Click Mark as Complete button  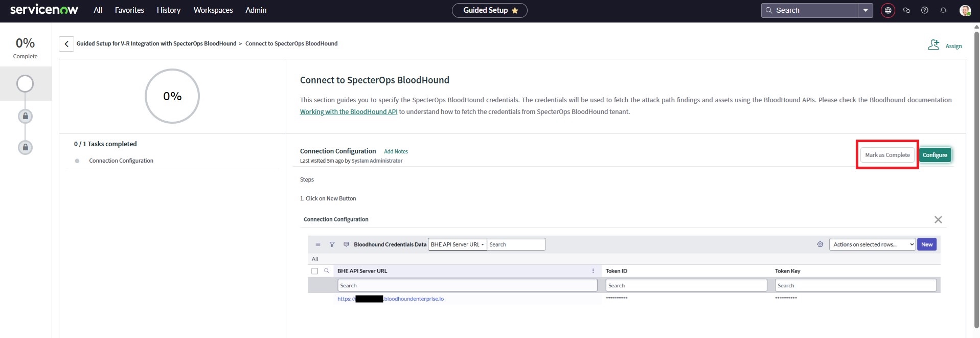[887, 155]
